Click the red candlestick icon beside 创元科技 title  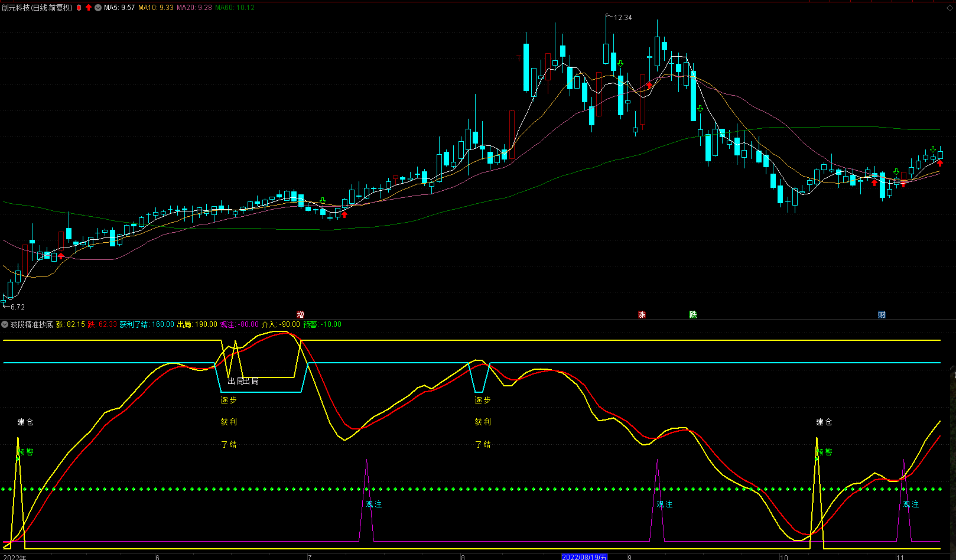(79, 8)
